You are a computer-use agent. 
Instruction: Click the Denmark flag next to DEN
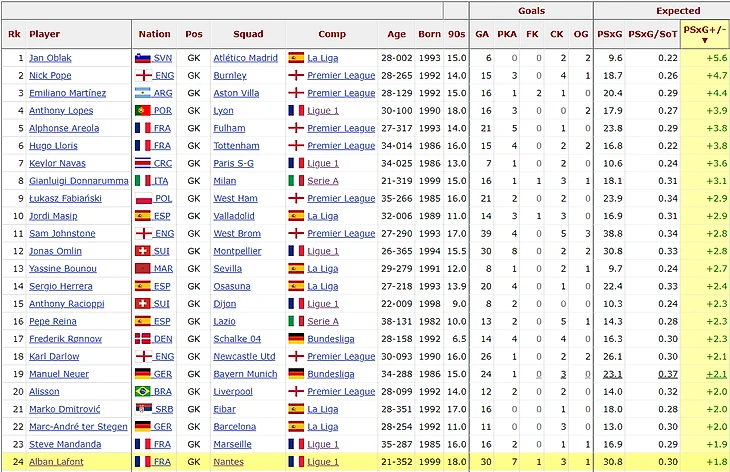[143, 338]
